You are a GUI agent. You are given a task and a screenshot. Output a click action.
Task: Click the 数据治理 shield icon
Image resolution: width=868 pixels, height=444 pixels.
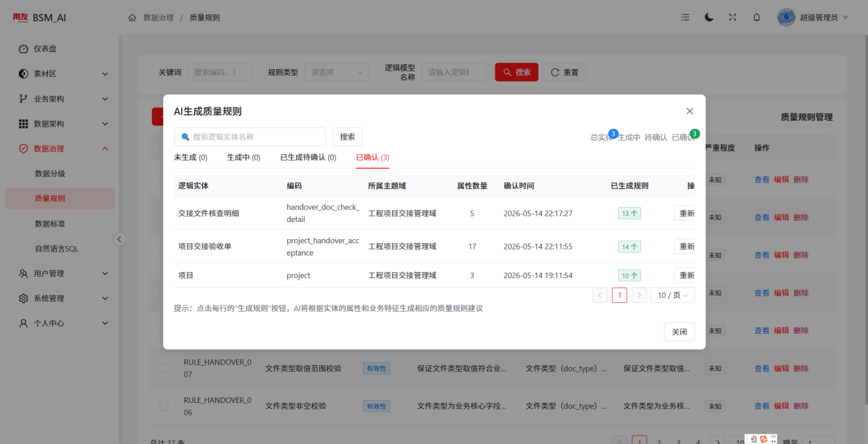pos(23,149)
